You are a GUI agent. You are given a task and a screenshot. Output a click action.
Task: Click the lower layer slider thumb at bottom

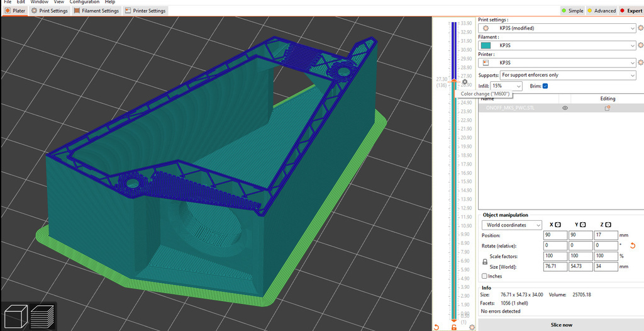pos(454,321)
